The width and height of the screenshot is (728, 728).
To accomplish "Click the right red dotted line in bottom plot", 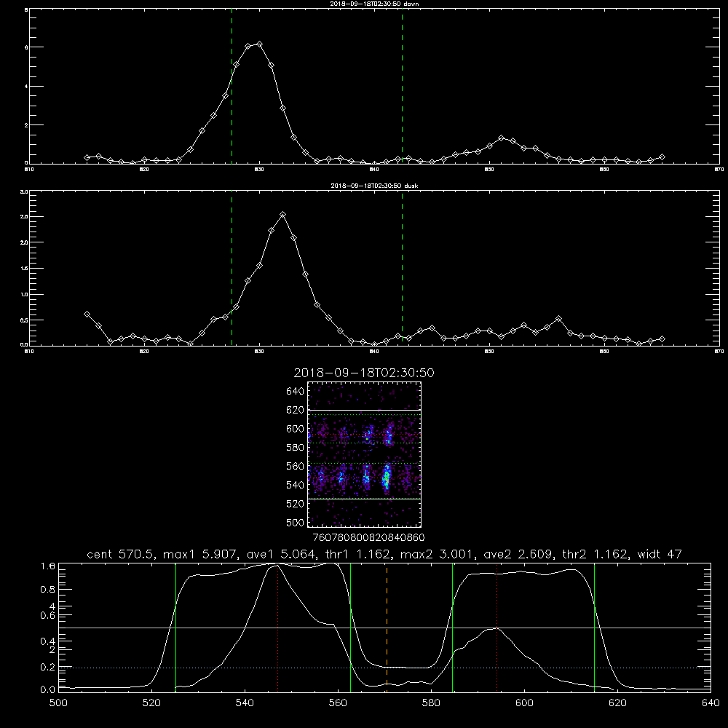I will (x=496, y=627).
